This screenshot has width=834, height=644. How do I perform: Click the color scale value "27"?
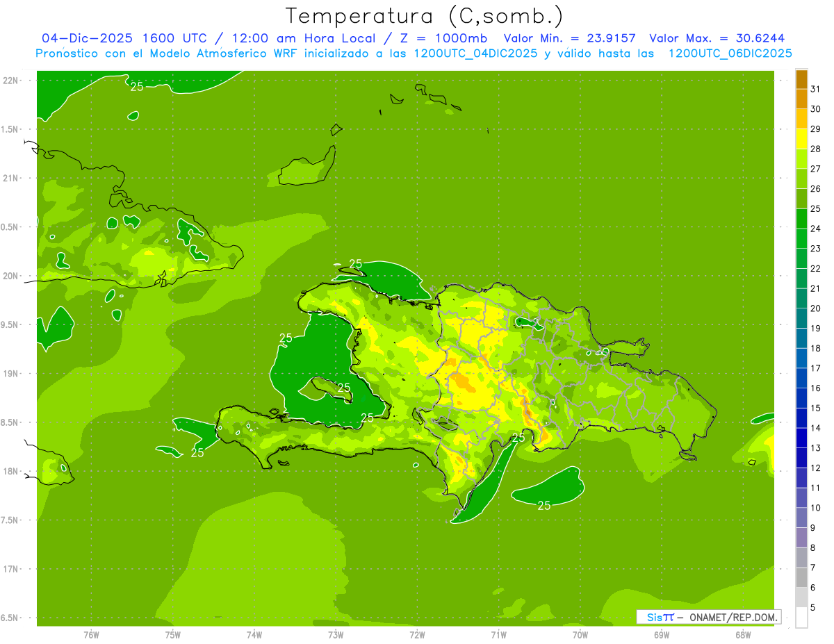(x=816, y=169)
